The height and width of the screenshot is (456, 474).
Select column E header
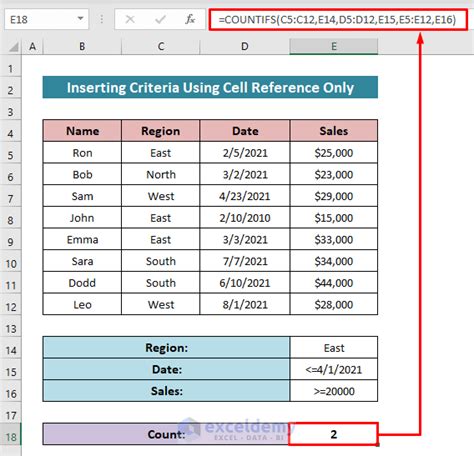tap(334, 46)
